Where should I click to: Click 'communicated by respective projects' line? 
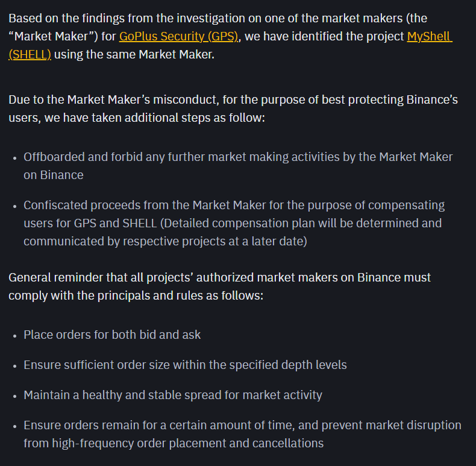pyautogui.click(x=166, y=242)
